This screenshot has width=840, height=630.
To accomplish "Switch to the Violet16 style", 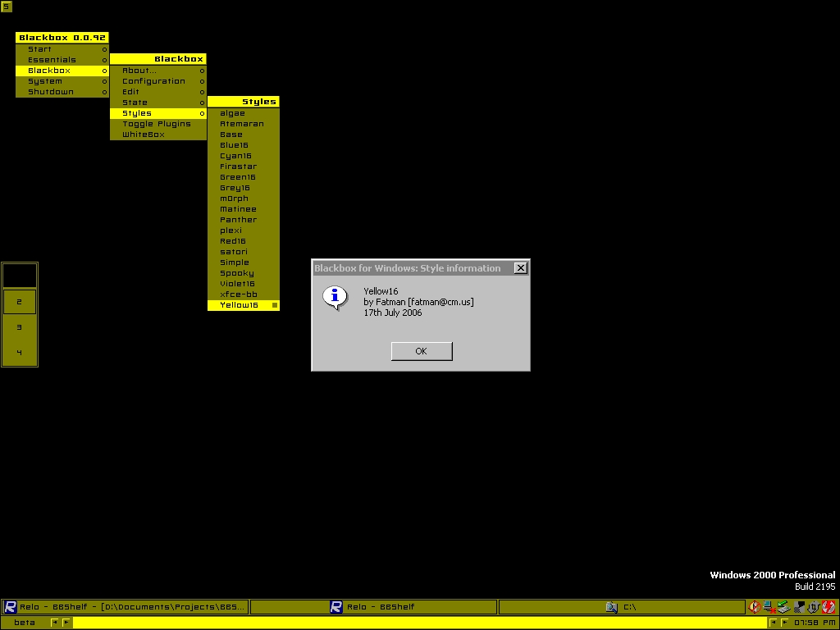I will coord(243,284).
